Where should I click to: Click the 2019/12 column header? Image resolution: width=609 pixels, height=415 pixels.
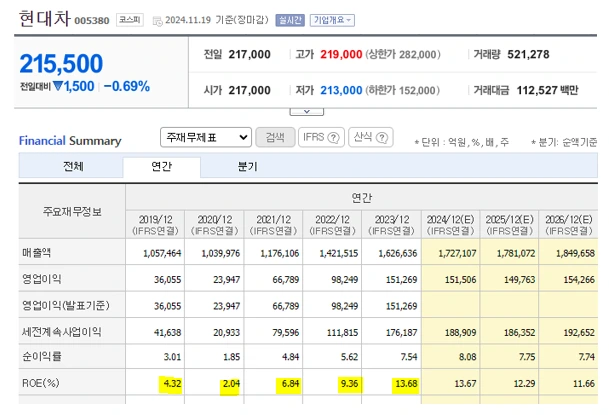[155, 225]
